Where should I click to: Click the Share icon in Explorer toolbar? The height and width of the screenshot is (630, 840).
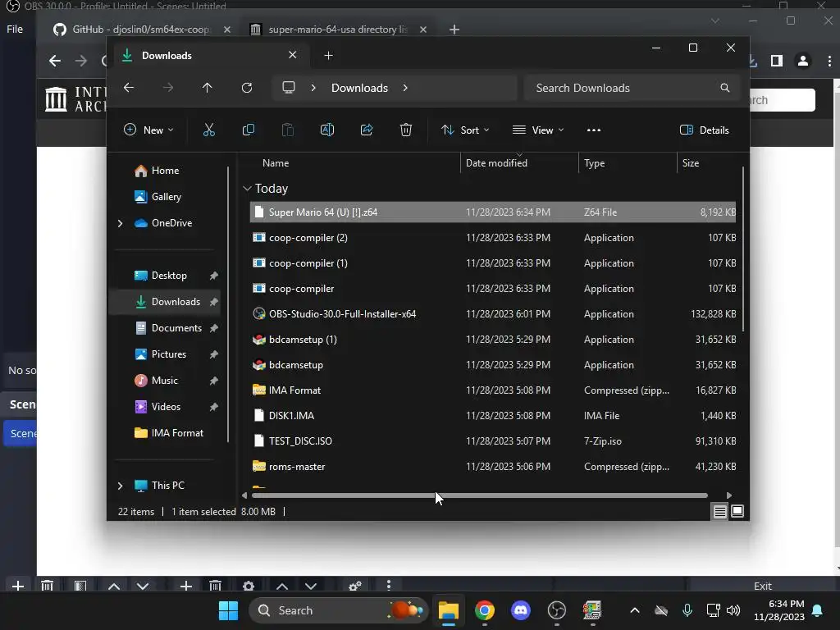click(x=367, y=130)
